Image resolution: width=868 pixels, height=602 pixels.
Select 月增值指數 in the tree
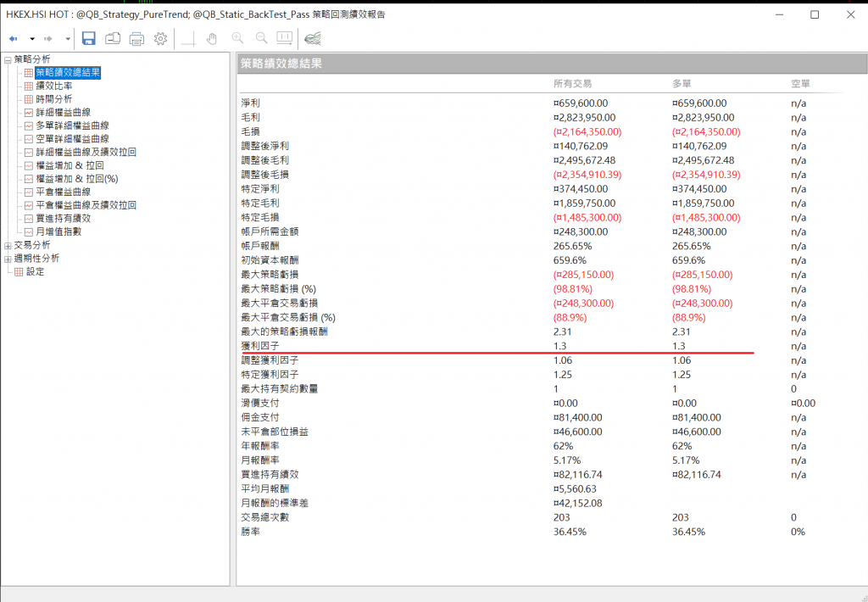point(58,231)
